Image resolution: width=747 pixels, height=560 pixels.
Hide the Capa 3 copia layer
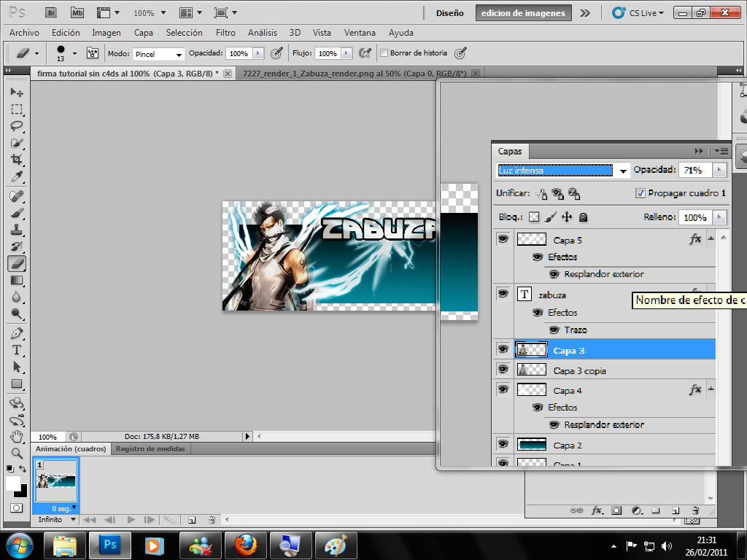[x=503, y=369]
